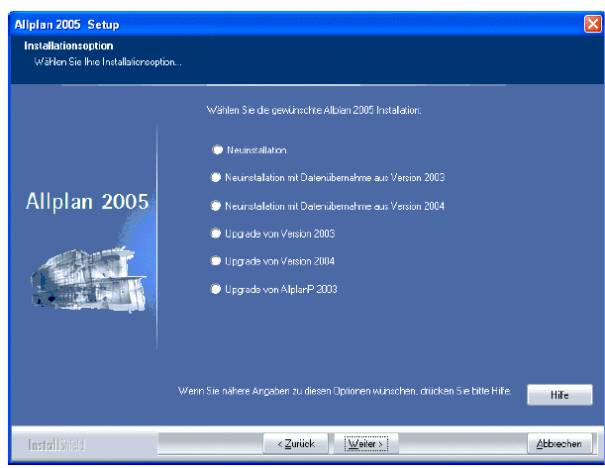Go back with the Zurück button
Viewport: 605px width, 468px height.
click(x=296, y=444)
